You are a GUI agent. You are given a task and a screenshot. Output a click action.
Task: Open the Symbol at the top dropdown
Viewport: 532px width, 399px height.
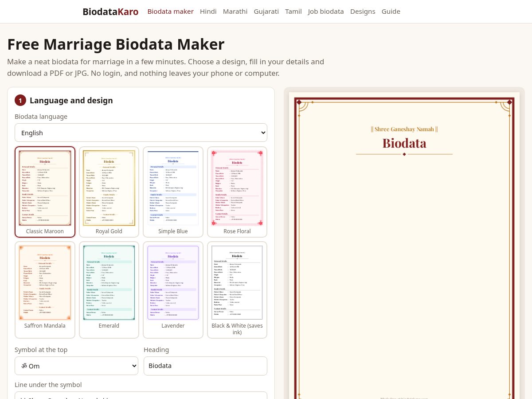(x=76, y=366)
